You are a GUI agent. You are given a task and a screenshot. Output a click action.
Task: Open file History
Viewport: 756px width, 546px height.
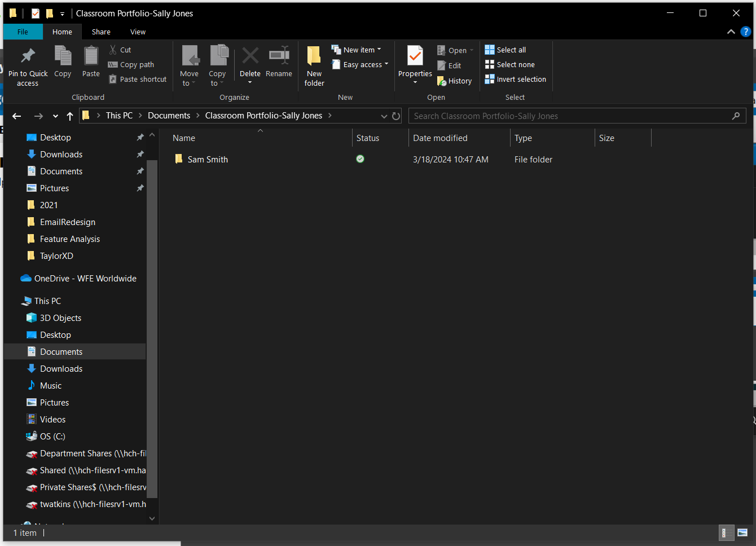click(454, 81)
